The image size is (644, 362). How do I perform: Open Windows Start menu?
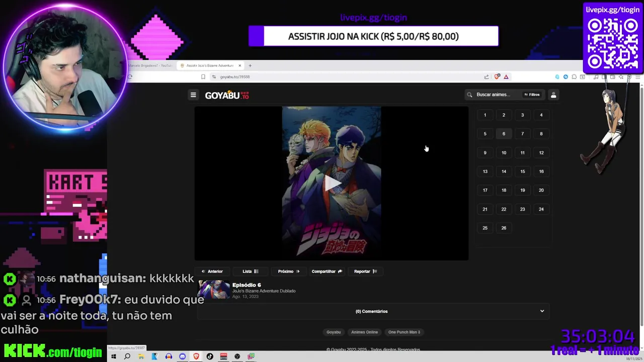click(x=114, y=356)
